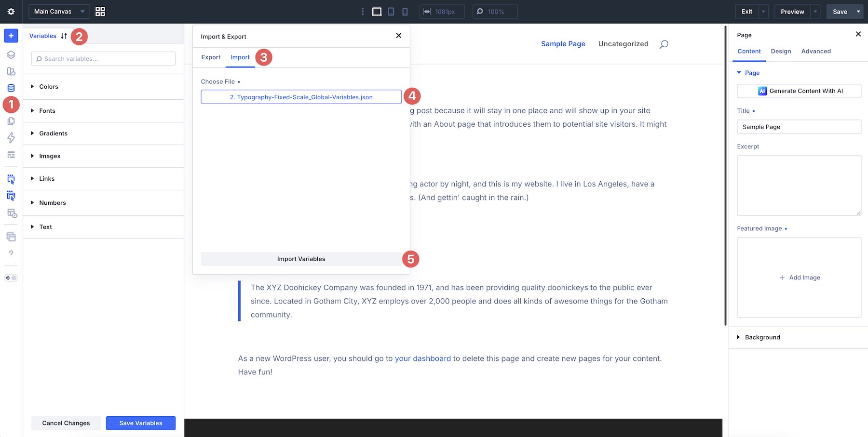
Task: Follow the 'your dashboard' link
Action: coord(423,358)
